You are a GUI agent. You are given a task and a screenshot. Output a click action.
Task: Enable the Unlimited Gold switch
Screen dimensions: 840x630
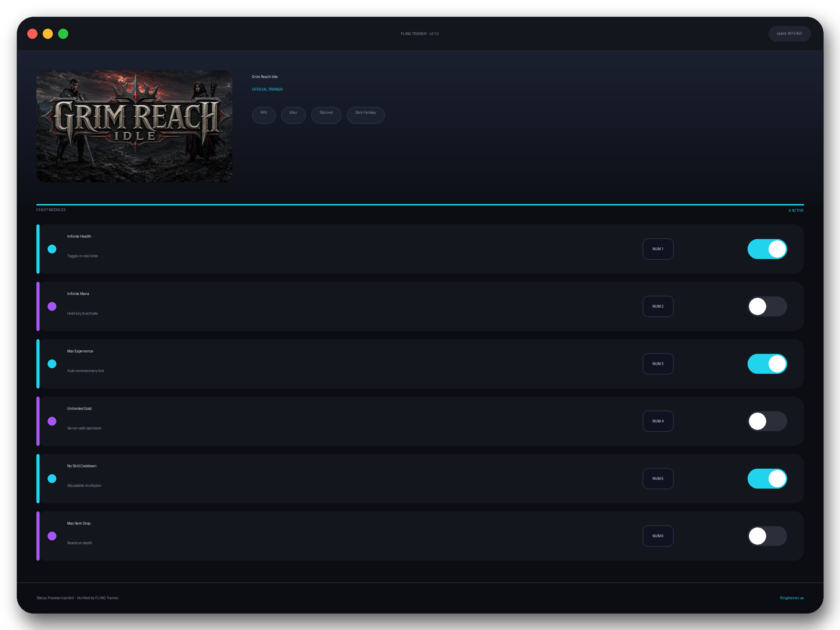(767, 421)
